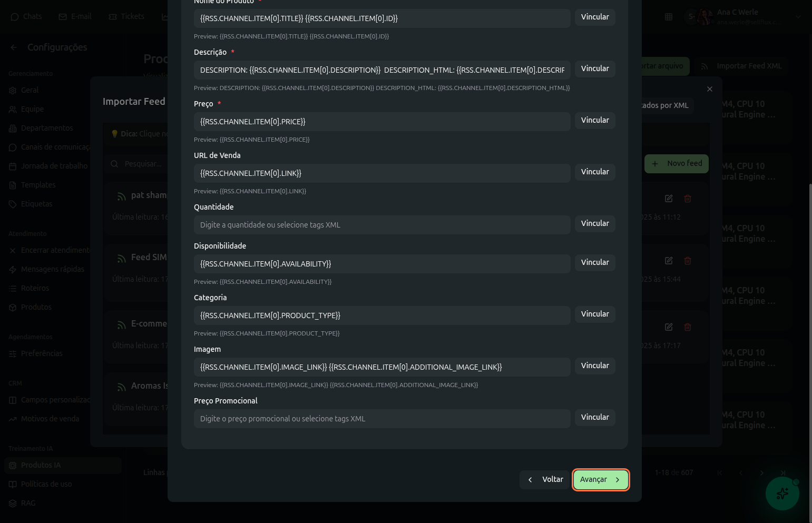Click Vincular beside the Imagem field
The image size is (812, 523).
click(x=595, y=366)
